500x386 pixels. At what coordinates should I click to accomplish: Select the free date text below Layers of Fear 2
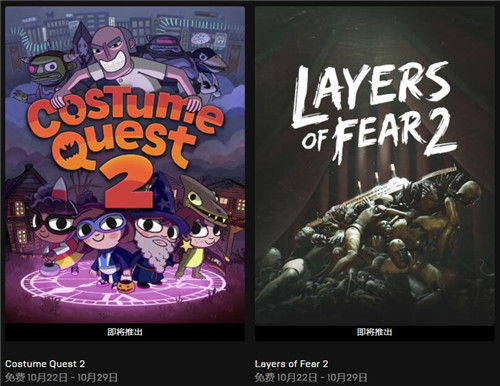point(311,378)
